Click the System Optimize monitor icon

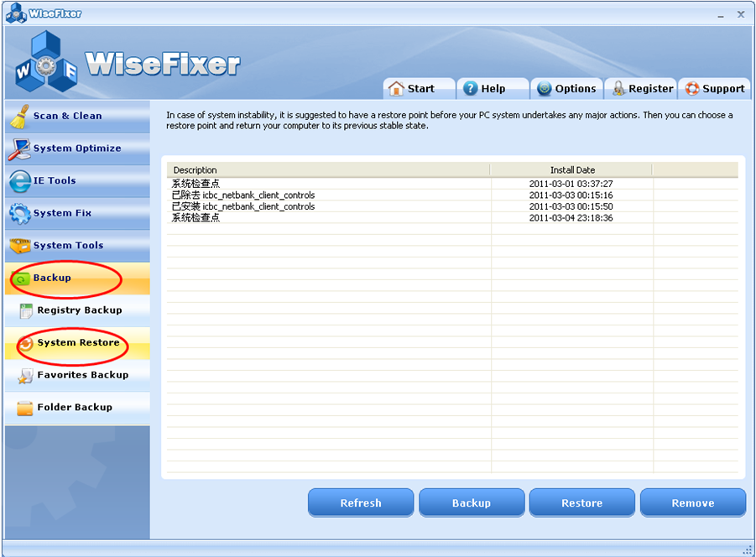[x=18, y=148]
